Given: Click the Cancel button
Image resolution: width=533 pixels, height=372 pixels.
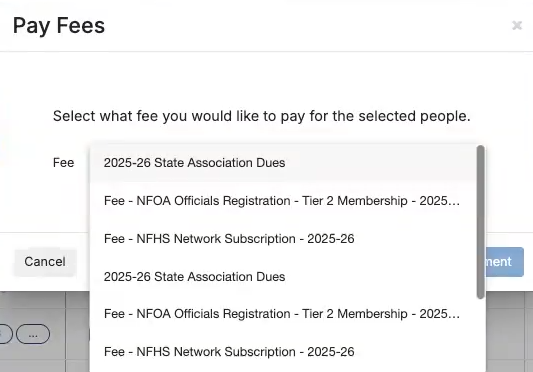Looking at the screenshot, I should [x=45, y=262].
